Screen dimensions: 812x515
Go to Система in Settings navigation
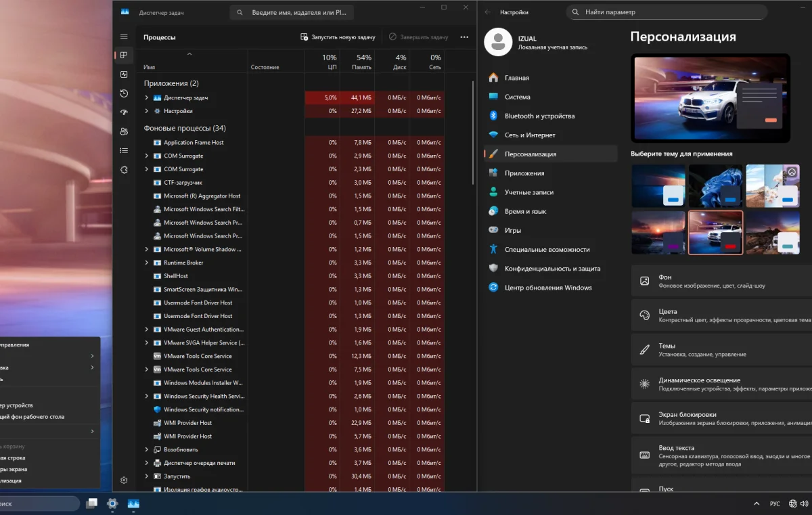(x=517, y=97)
